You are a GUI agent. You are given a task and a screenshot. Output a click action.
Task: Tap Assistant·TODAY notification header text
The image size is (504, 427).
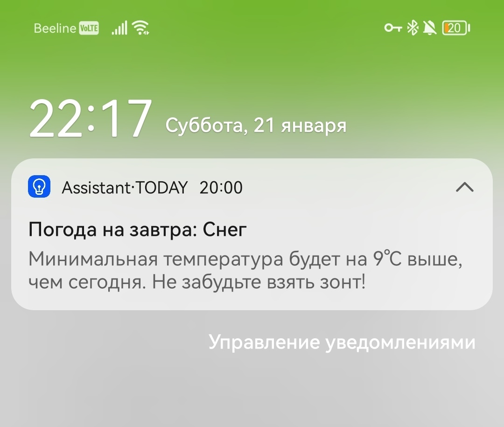coord(125,188)
